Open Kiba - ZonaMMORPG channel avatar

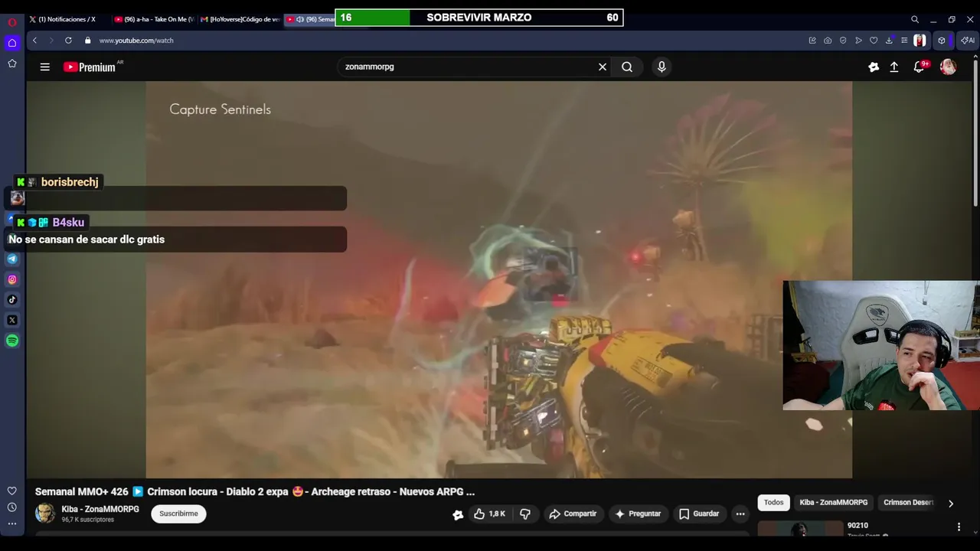(45, 514)
